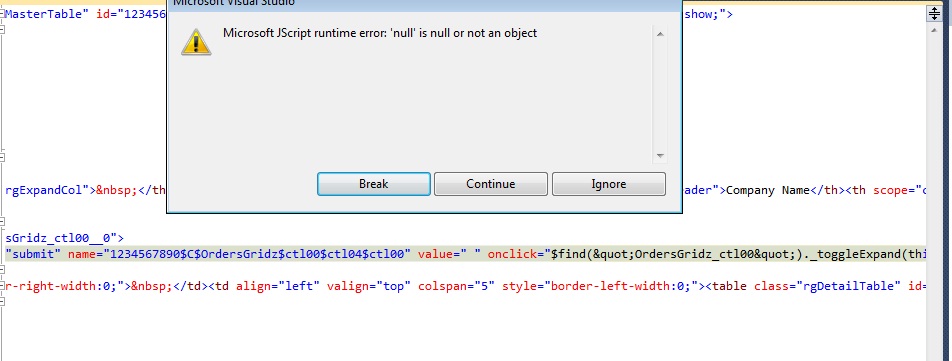
Task: Click the "submit" attribute value in highlighted line
Action: tap(33, 254)
